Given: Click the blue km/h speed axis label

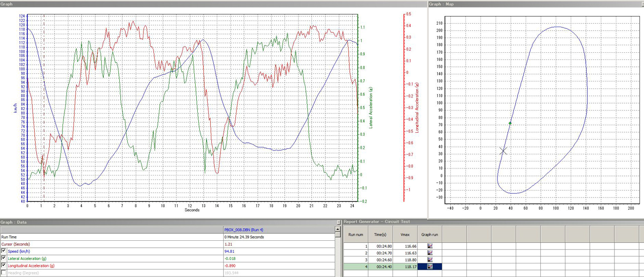Looking at the screenshot, I should tap(15, 108).
